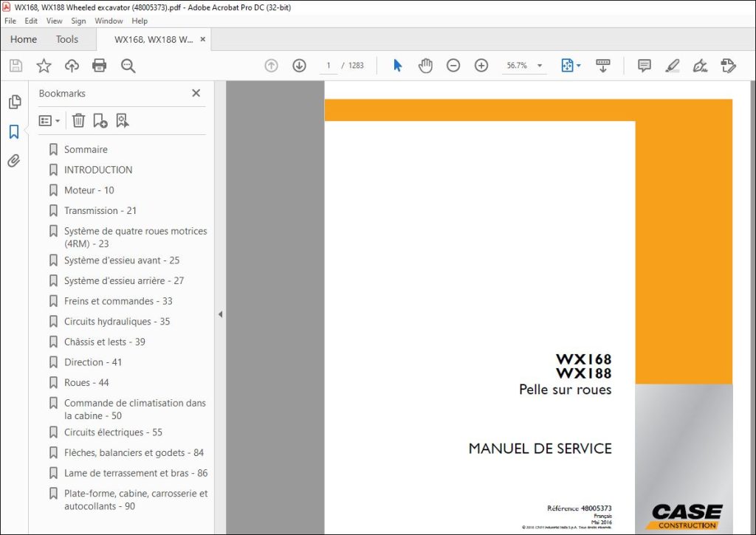Expand the fit page options arrow
This screenshot has height=535, width=756.
point(579,66)
